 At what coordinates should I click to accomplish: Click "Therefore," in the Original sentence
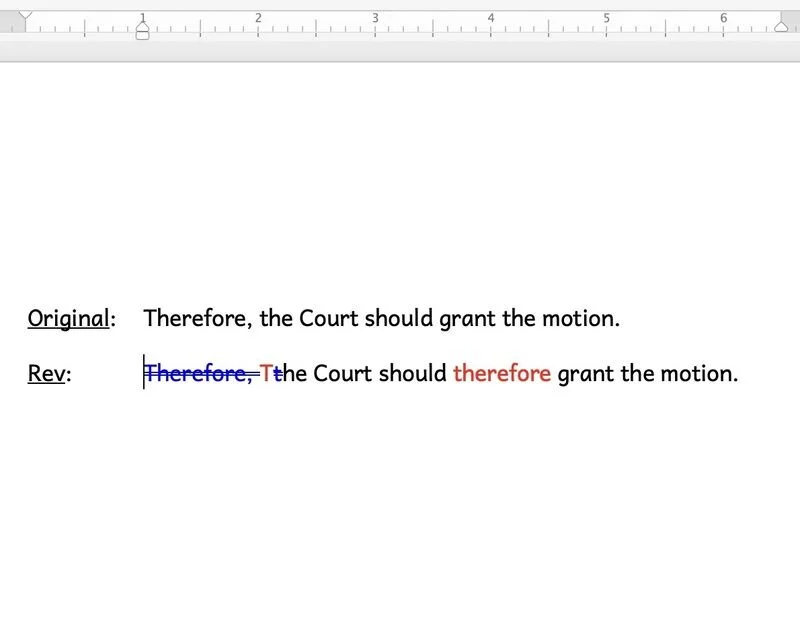198,318
